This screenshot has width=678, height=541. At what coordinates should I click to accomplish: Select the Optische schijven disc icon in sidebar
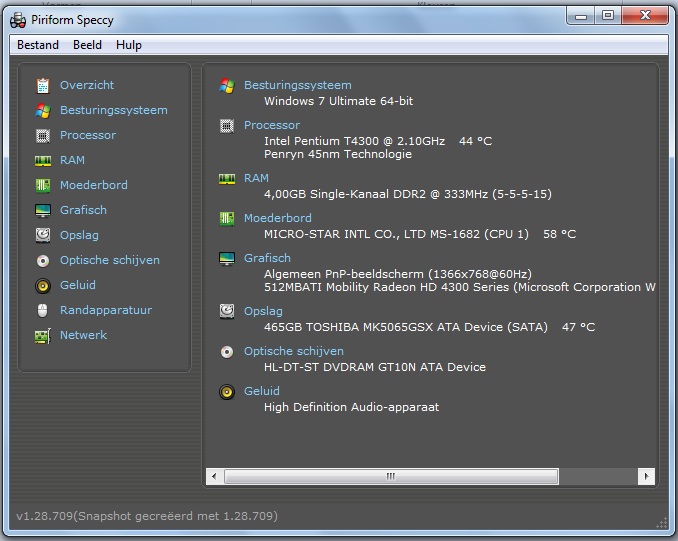pyautogui.click(x=43, y=260)
